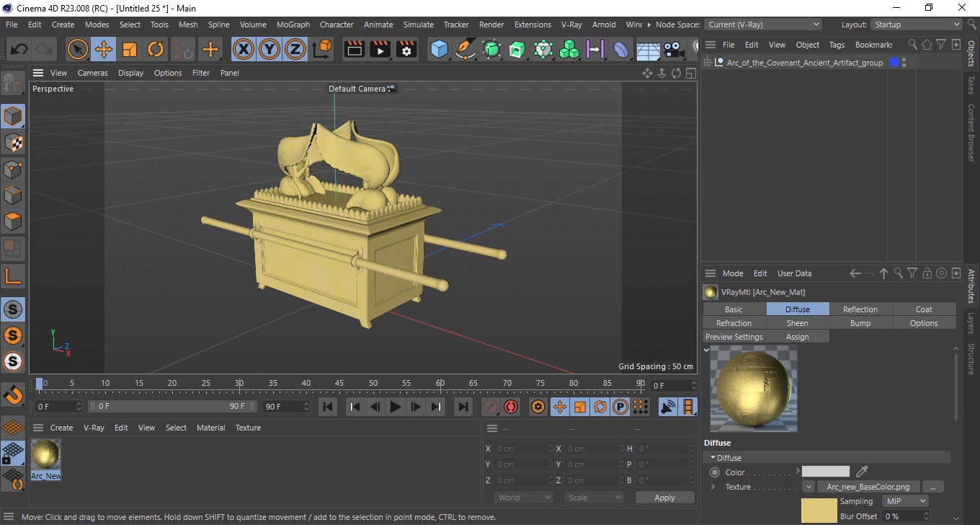Open the Scale mode dropdown
Screen dimensions: 980x525
coord(594,498)
